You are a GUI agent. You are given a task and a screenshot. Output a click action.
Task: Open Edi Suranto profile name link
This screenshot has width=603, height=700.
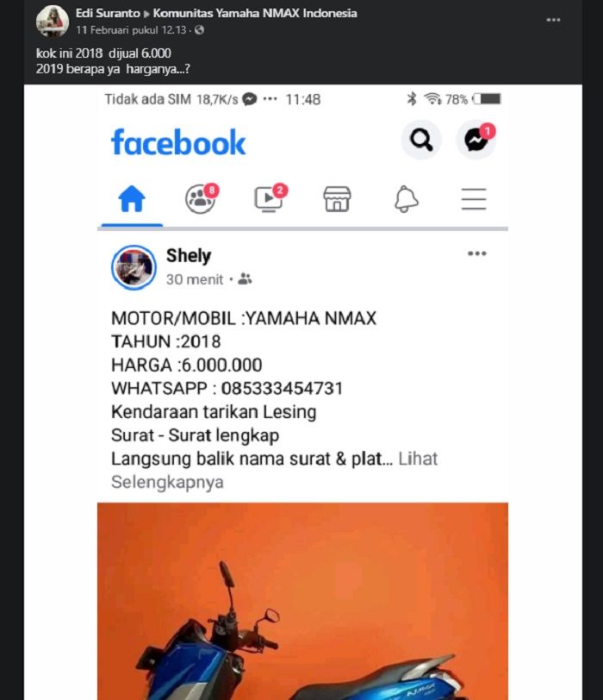108,13
